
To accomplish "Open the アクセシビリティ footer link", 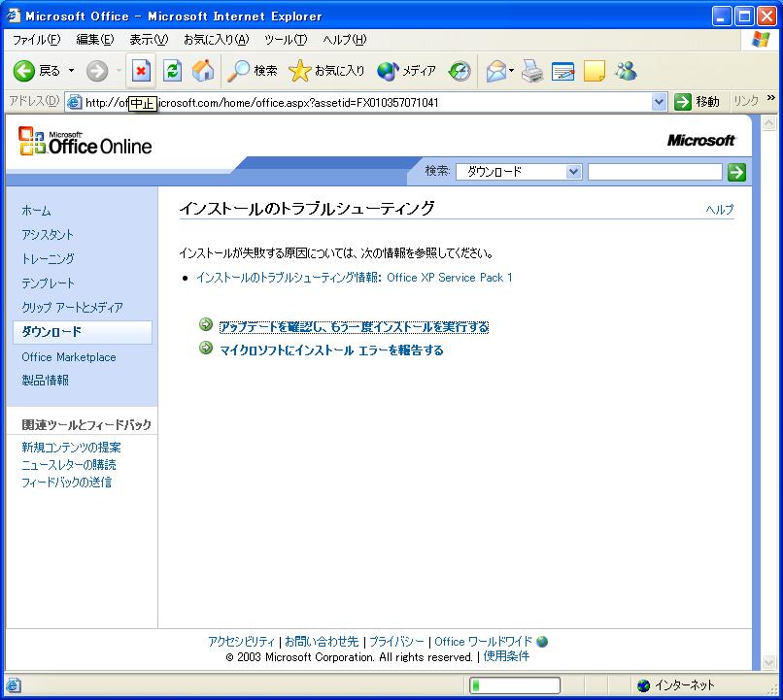I will click(x=241, y=642).
